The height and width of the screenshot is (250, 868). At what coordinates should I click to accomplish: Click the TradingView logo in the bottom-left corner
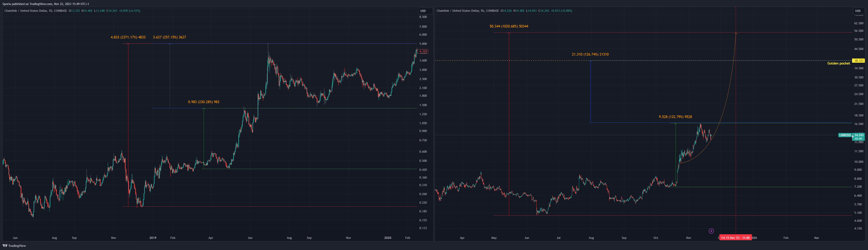pos(14,246)
